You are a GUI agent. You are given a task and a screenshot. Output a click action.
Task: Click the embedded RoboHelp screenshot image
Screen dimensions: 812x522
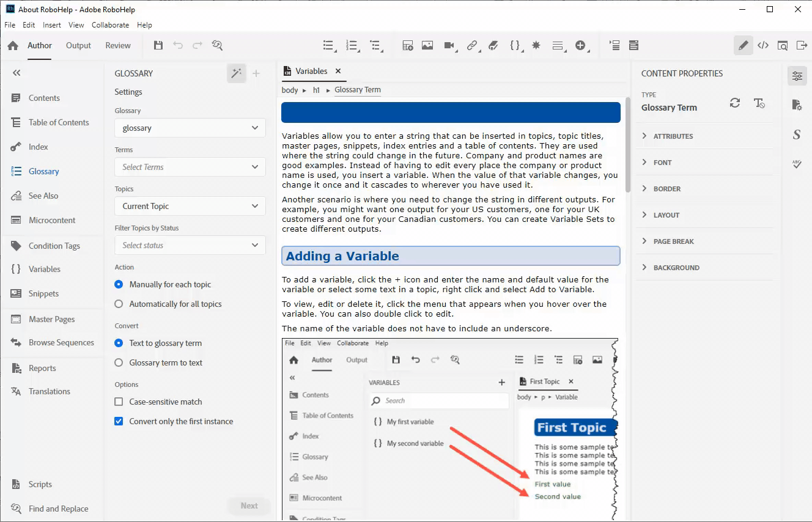(450, 429)
